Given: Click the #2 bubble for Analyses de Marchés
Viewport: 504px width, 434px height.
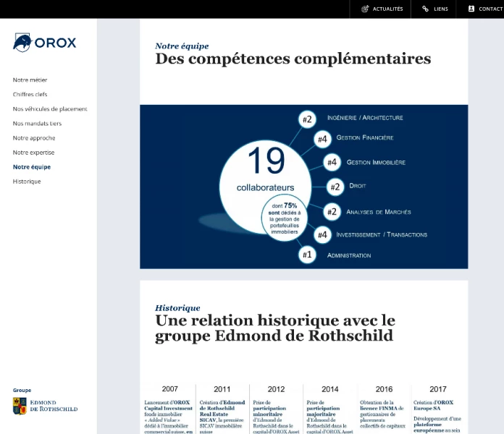Looking at the screenshot, I should pos(332,212).
